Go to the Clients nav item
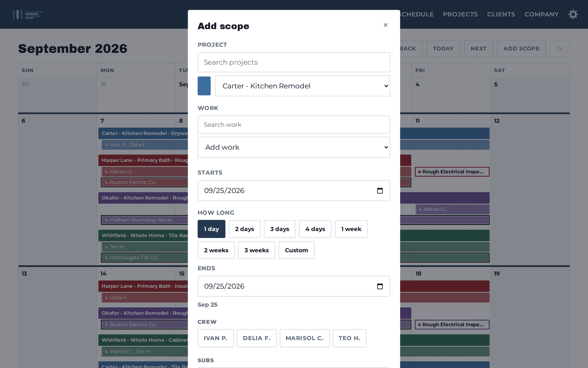Image resolution: width=588 pixels, height=368 pixels. click(x=501, y=15)
